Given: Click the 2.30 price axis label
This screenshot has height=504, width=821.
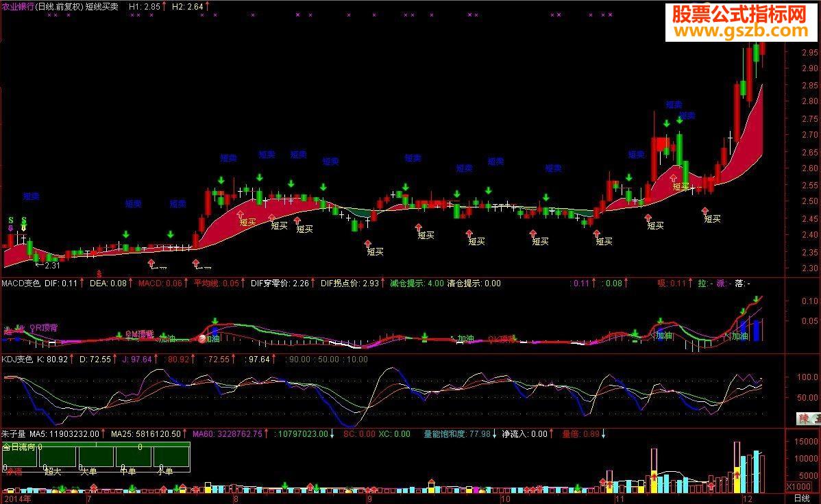Looking at the screenshot, I should point(809,268).
